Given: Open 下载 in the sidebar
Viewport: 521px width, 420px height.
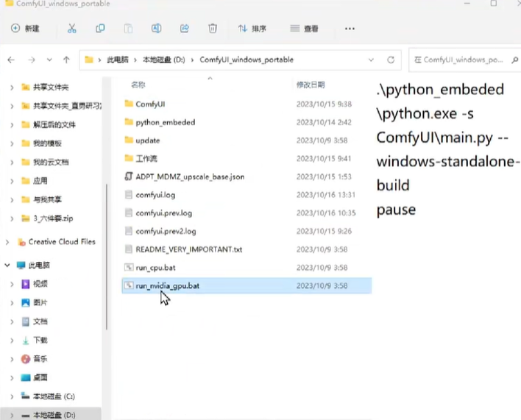Looking at the screenshot, I should coord(40,341).
